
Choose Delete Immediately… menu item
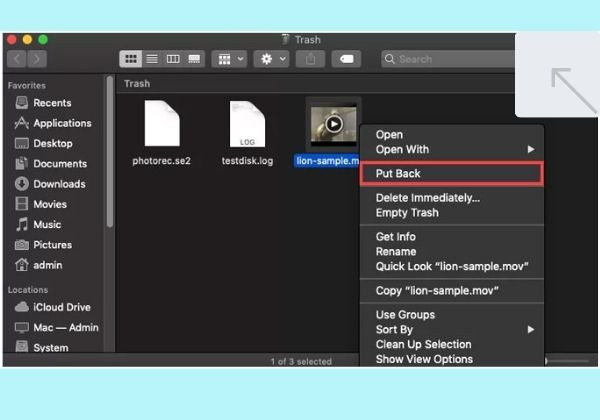pyautogui.click(x=452, y=198)
